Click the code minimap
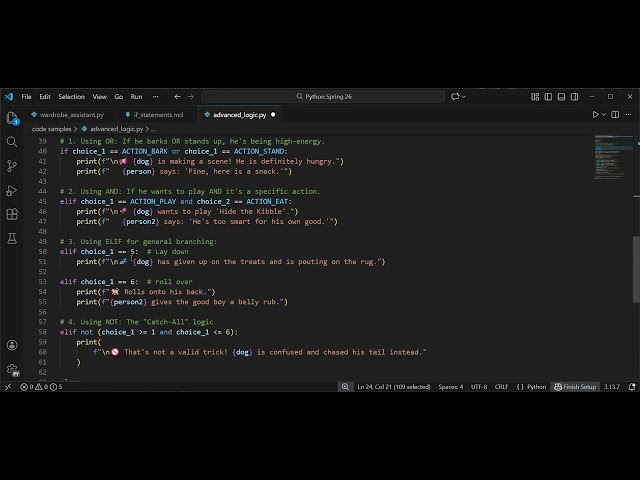This screenshot has height=480, width=640. 612,157
